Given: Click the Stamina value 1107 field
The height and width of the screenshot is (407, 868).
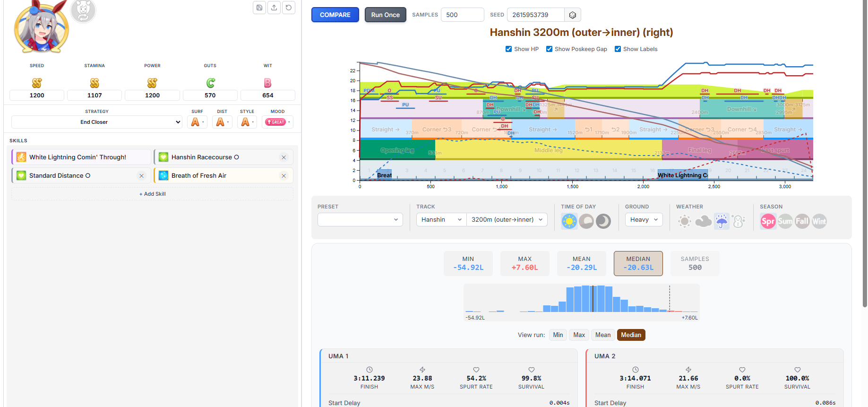Looking at the screenshot, I should (95, 95).
